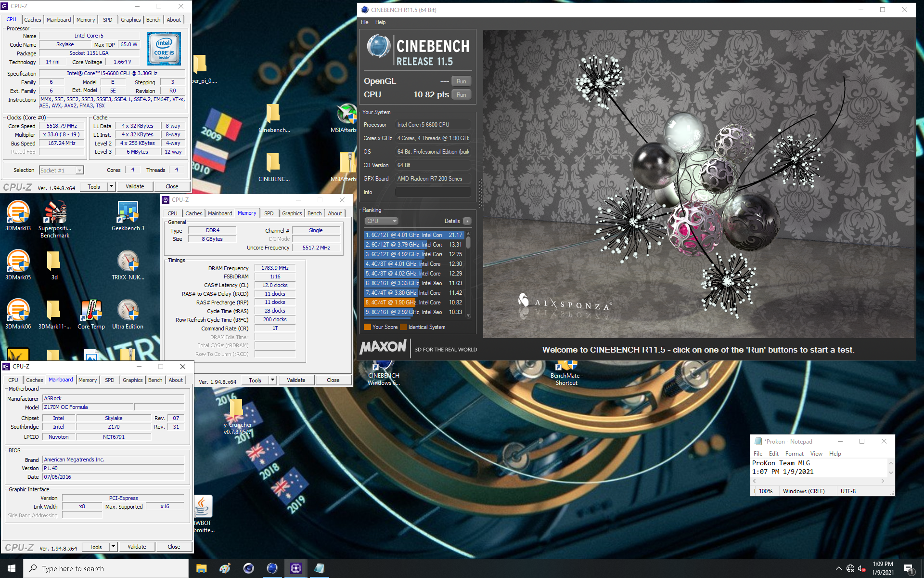Click Close in Memory CPU-Z window

point(333,380)
